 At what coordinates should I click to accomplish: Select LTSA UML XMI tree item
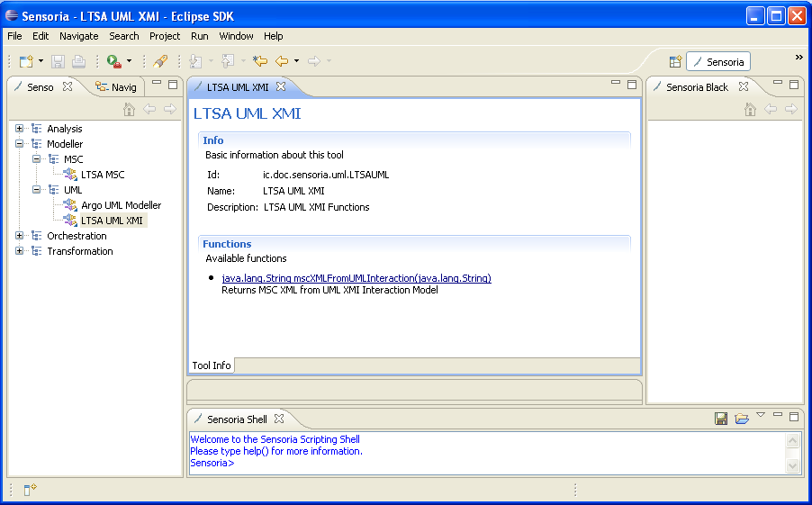pos(112,221)
